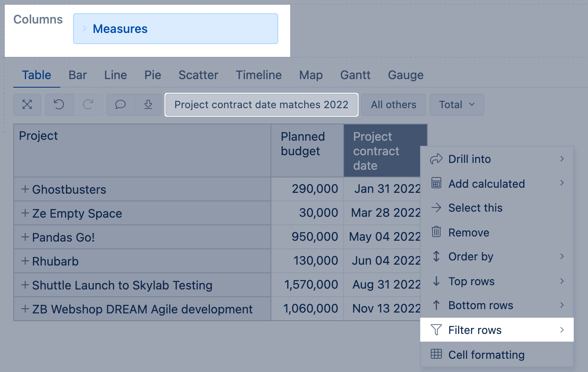Click the export download icon
Screen dimensions: 588x372
tap(148, 105)
